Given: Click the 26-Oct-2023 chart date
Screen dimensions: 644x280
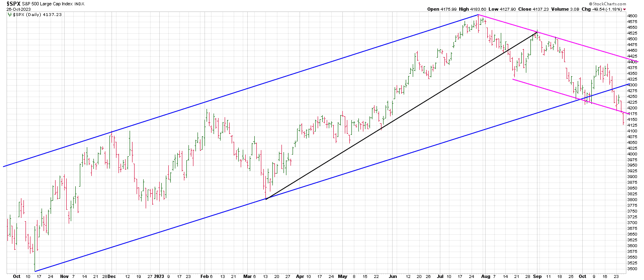Looking at the screenshot, I should pyautogui.click(x=13, y=9).
